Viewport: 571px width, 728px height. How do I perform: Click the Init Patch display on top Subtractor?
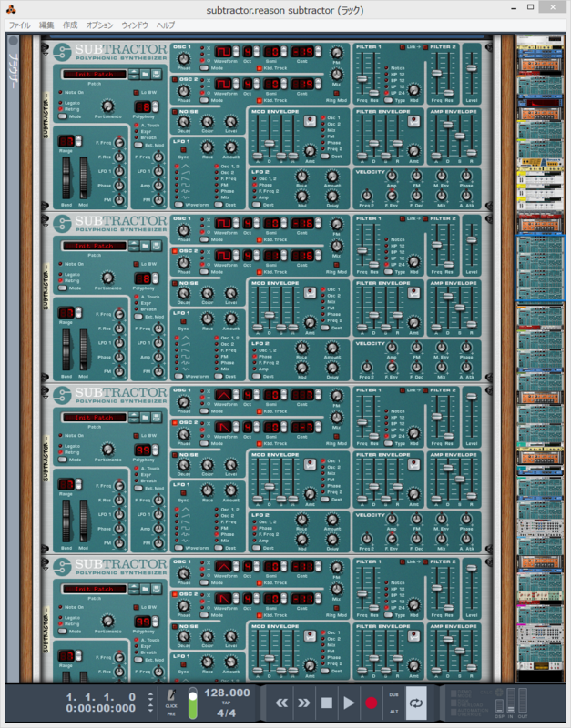(95, 75)
